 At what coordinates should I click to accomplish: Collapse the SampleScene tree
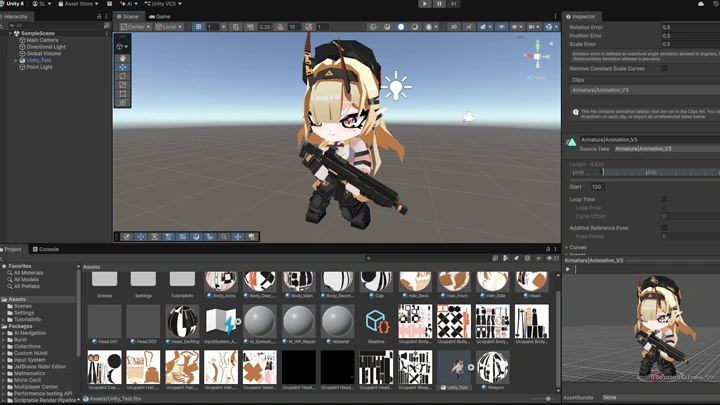coord(10,34)
